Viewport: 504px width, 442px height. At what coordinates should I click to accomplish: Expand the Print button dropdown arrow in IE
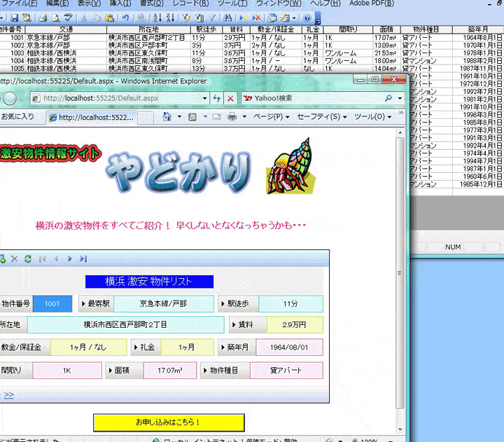tap(244, 116)
